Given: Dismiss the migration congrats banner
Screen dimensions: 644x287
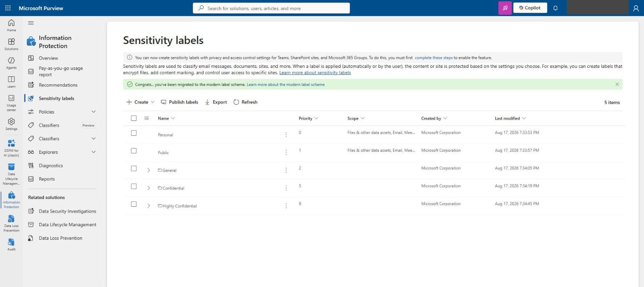Looking at the screenshot, I should 617,84.
